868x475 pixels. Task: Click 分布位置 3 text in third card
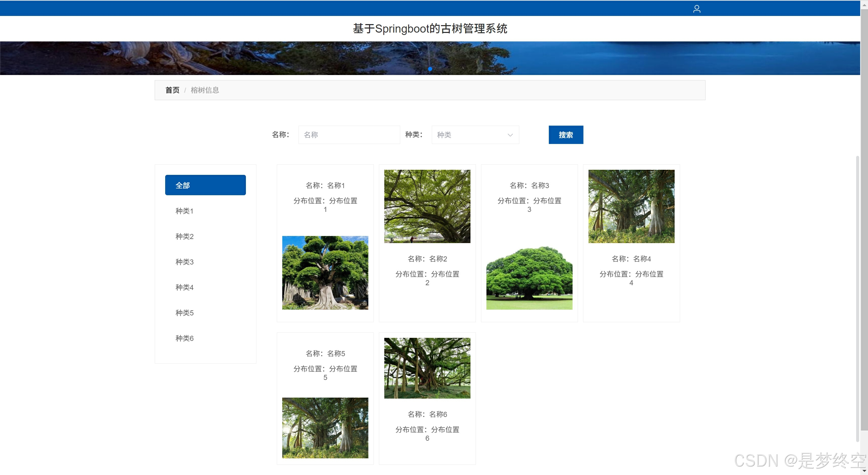pyautogui.click(x=529, y=205)
